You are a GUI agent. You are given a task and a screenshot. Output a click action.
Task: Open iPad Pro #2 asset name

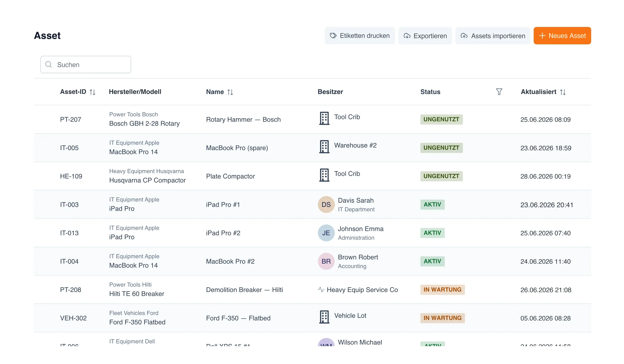tap(223, 233)
